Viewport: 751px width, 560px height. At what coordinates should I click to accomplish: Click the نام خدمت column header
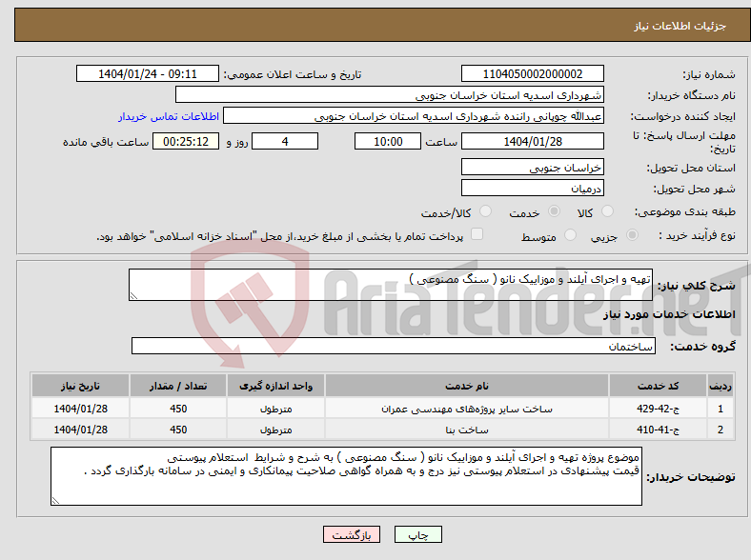pyautogui.click(x=466, y=386)
